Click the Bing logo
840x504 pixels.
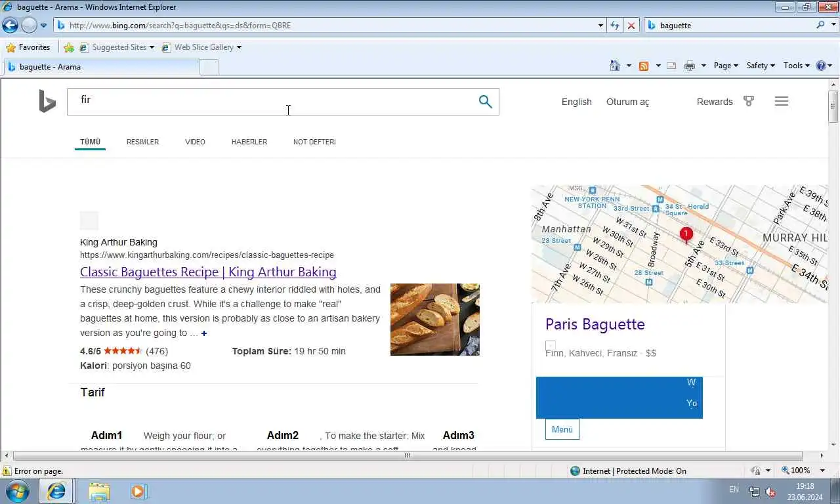pos(47,102)
